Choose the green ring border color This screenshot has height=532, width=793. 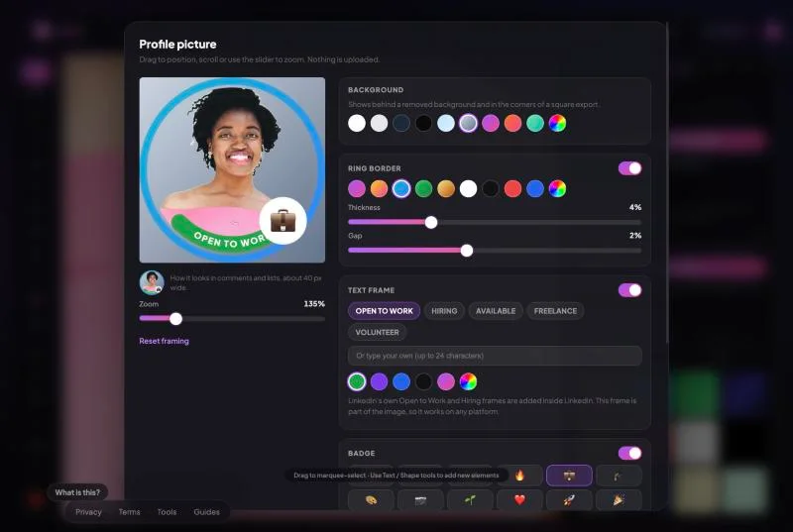(x=423, y=189)
